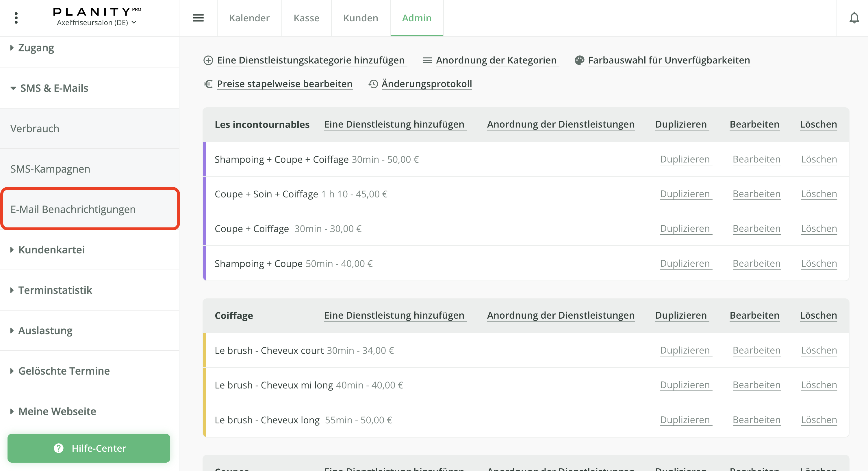Viewport: 868px width, 471px height.
Task: Click the notification bell icon
Action: [x=855, y=18]
